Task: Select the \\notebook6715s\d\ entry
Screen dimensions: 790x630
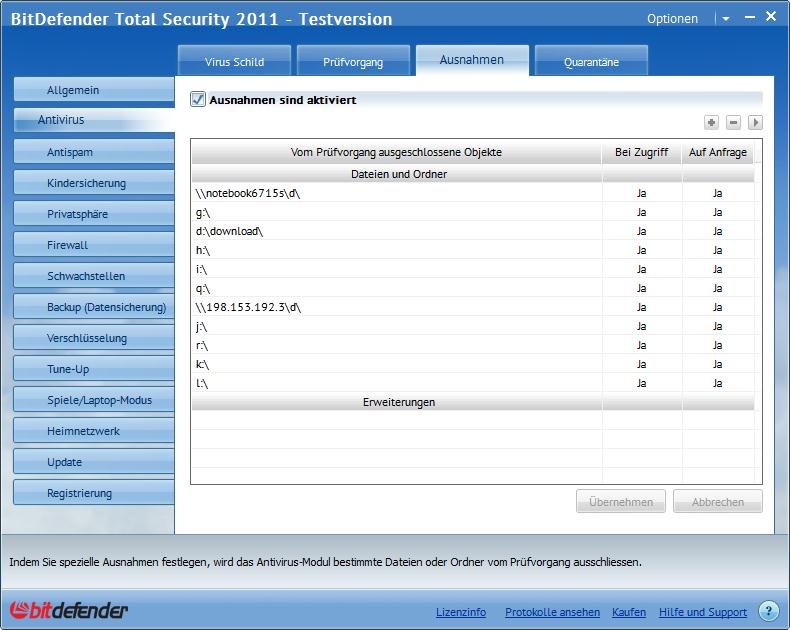Action: tap(473, 193)
